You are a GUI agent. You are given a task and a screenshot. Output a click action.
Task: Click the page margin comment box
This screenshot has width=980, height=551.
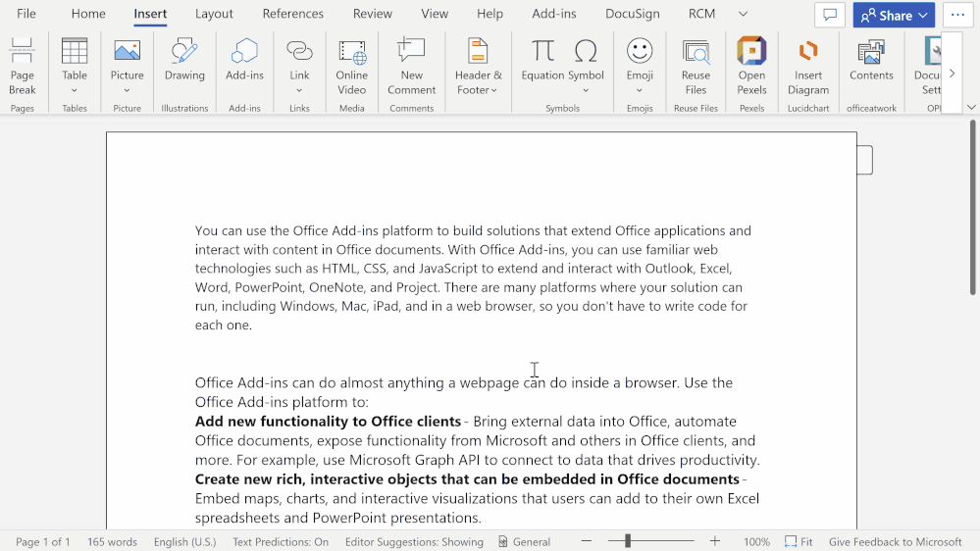click(864, 160)
